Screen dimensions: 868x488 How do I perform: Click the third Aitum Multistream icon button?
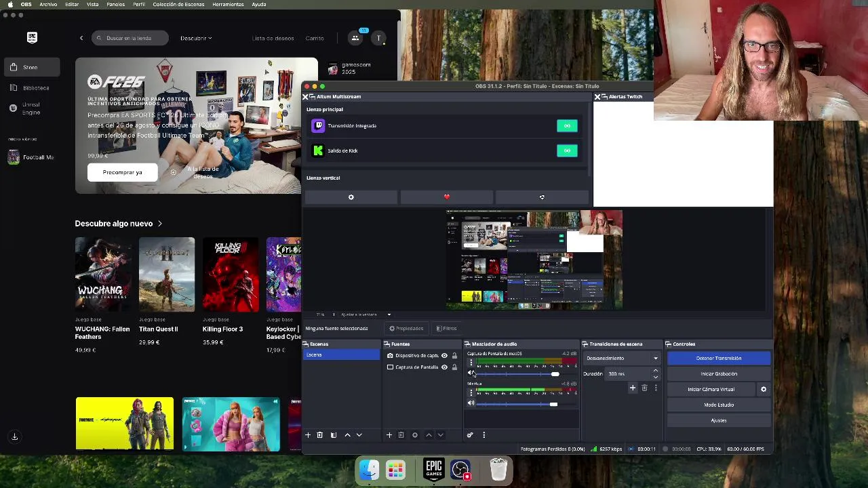(542, 197)
